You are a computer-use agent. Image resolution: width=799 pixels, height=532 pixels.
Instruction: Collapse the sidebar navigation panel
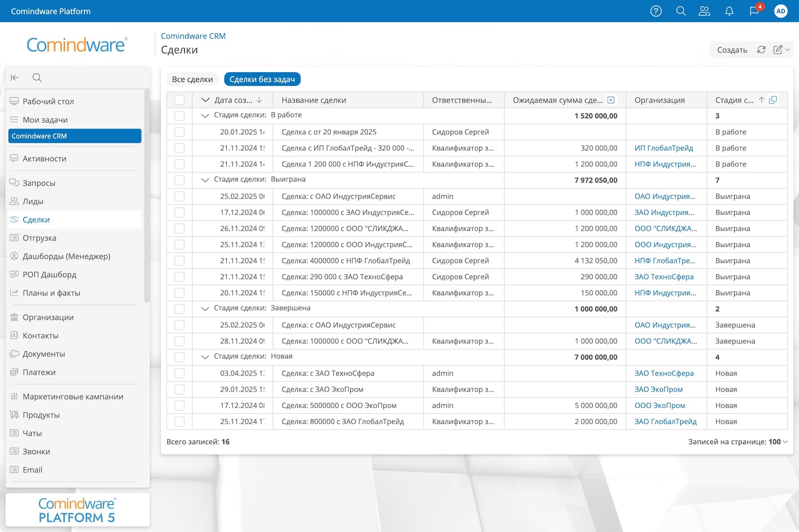[15, 78]
